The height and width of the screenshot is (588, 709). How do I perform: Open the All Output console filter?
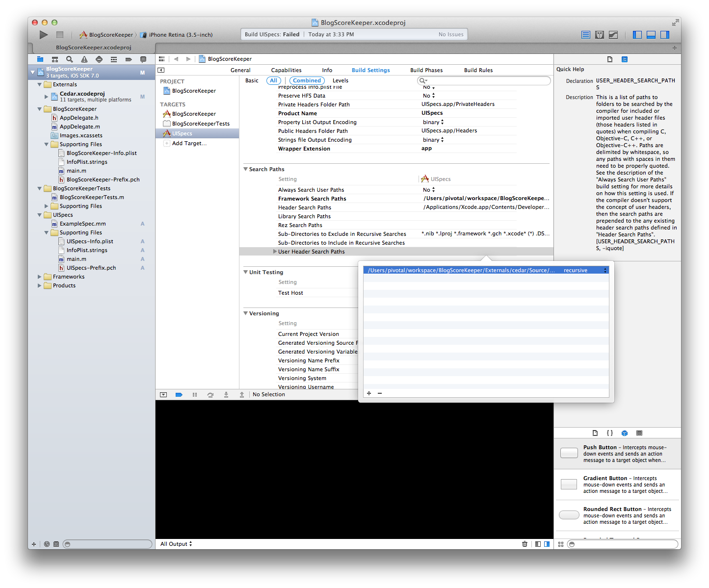176,544
